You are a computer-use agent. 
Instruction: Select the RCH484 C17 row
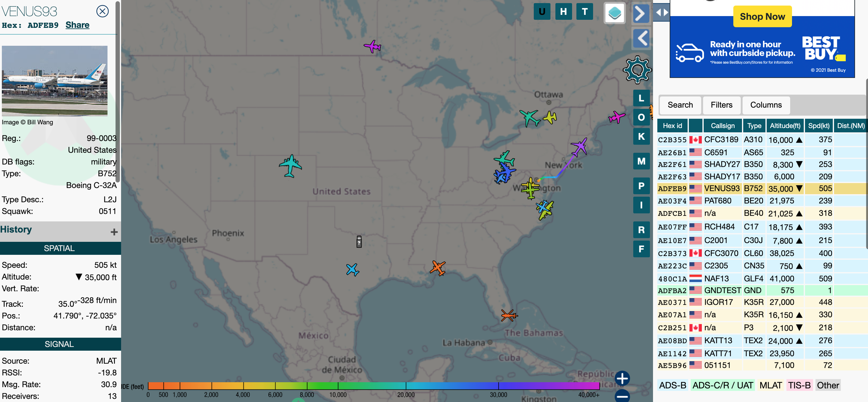(762, 227)
